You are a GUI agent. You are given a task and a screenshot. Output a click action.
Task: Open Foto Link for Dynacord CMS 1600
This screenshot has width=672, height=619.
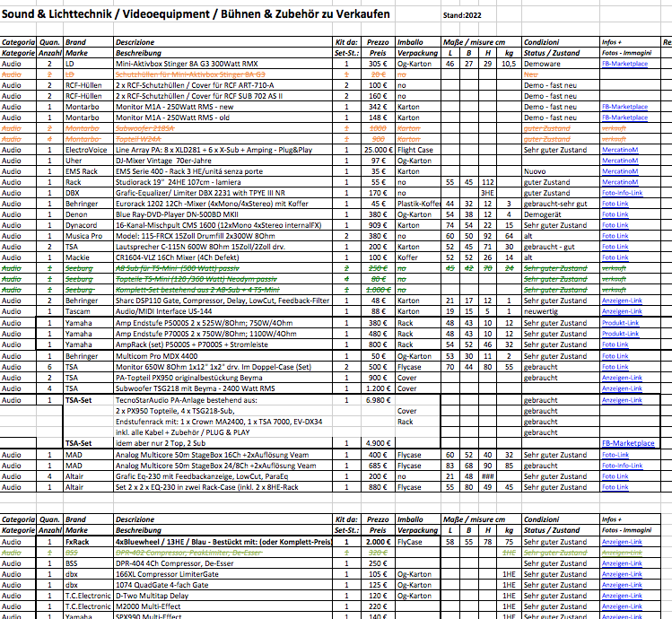[615, 225]
